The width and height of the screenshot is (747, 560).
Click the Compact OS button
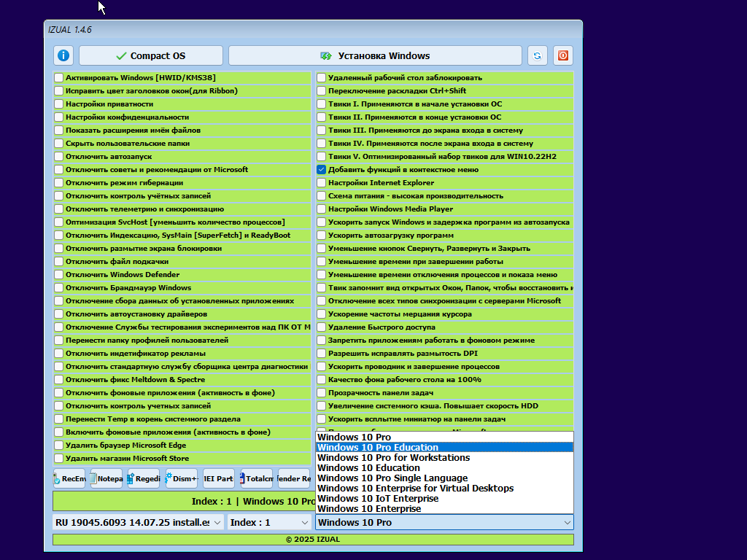(151, 55)
